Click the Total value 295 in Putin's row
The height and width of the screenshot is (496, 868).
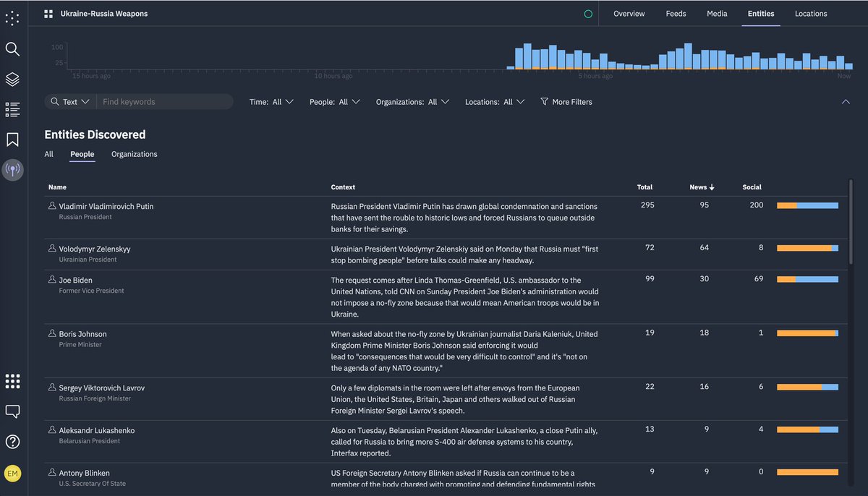pyautogui.click(x=647, y=205)
